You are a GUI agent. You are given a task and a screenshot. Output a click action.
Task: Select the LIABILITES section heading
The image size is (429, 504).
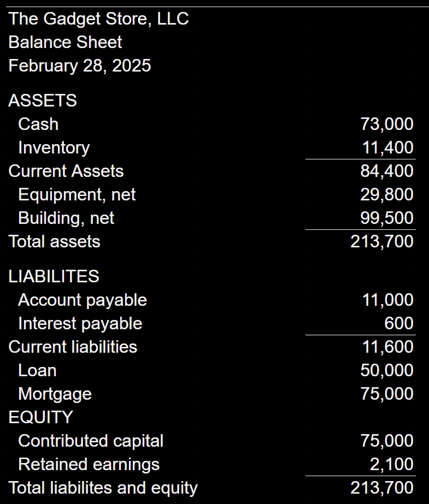tap(54, 276)
